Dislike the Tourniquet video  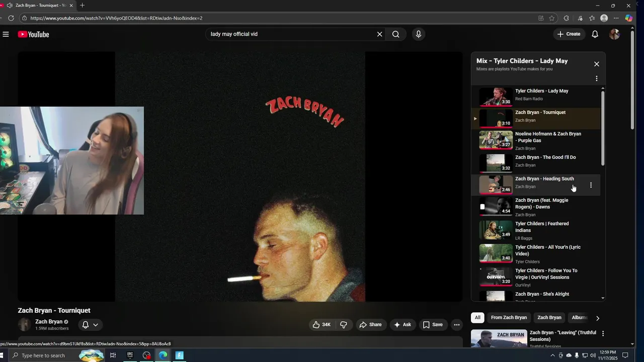point(344,325)
